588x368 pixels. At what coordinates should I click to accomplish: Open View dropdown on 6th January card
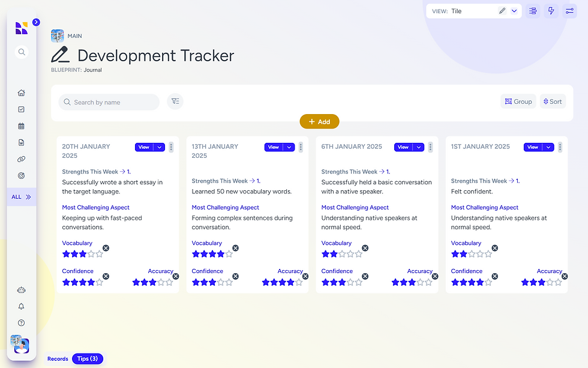pyautogui.click(x=419, y=147)
